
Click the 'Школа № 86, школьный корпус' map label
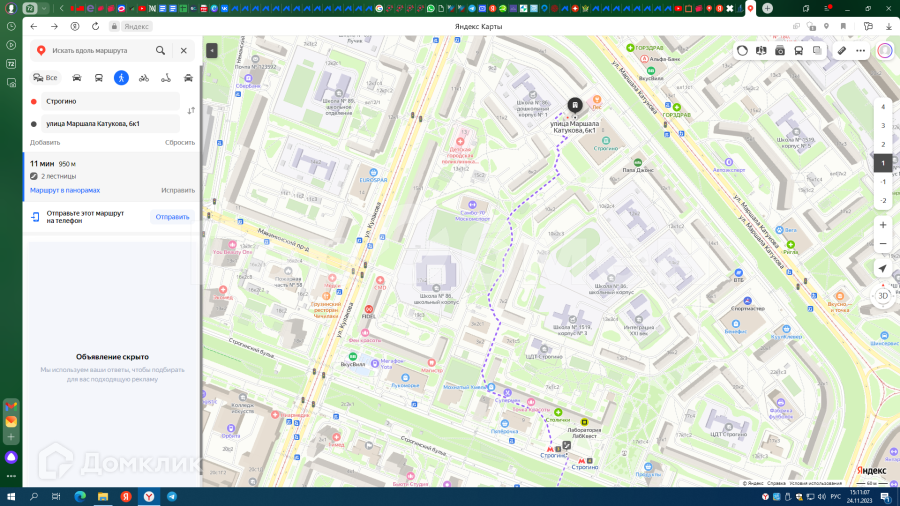point(436,298)
